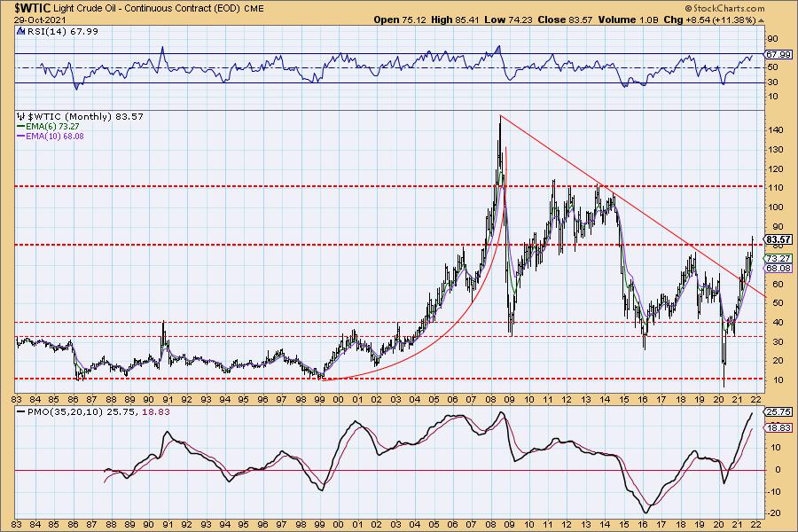Click the red 18.83 PMO signal value in the legend

pyautogui.click(x=156, y=411)
